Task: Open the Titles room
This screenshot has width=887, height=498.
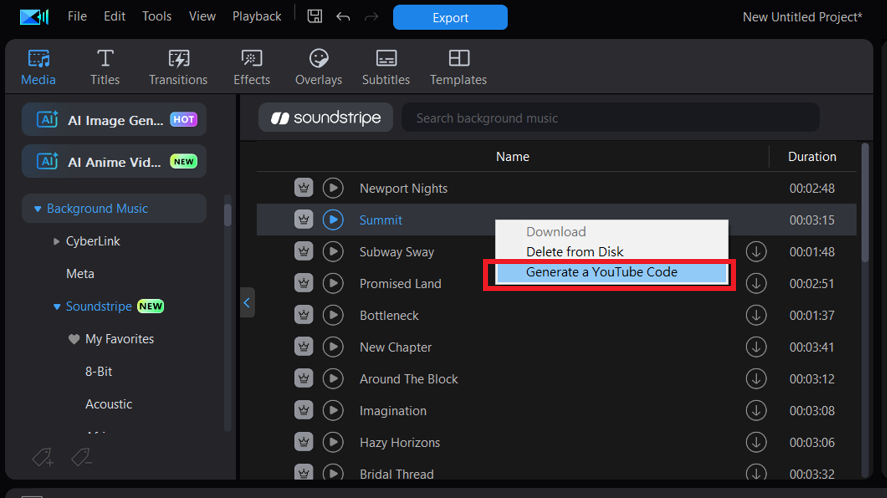Action: pos(105,67)
